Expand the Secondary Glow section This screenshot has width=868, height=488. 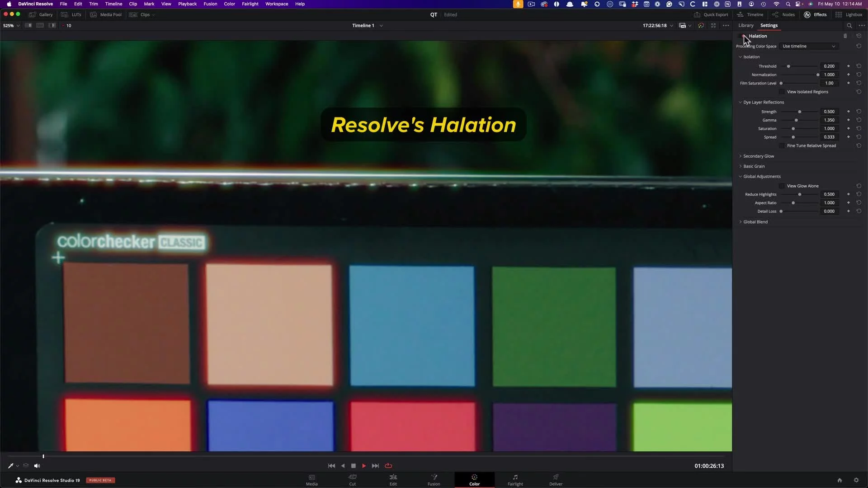click(758, 156)
